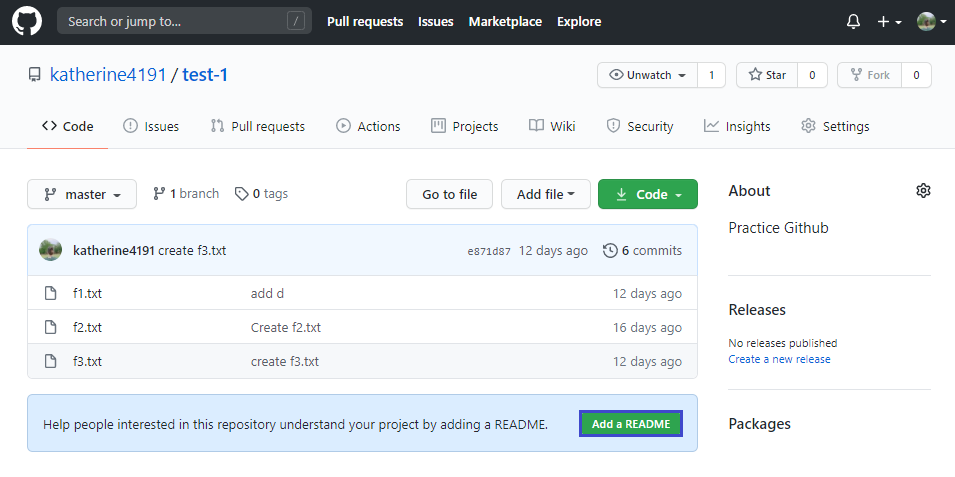
Task: Switch to the Insights tab
Action: 737,126
